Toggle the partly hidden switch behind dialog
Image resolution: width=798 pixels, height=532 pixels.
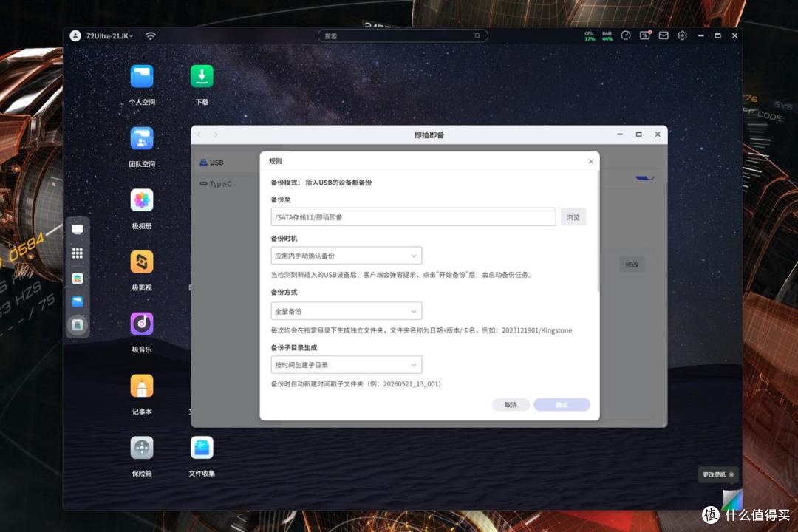[x=644, y=177]
